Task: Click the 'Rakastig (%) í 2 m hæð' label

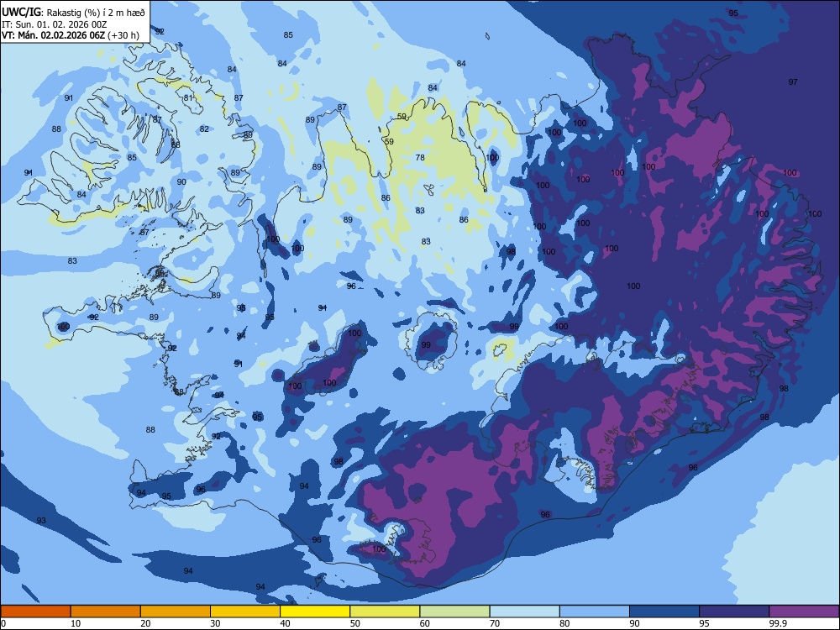Action: point(96,13)
